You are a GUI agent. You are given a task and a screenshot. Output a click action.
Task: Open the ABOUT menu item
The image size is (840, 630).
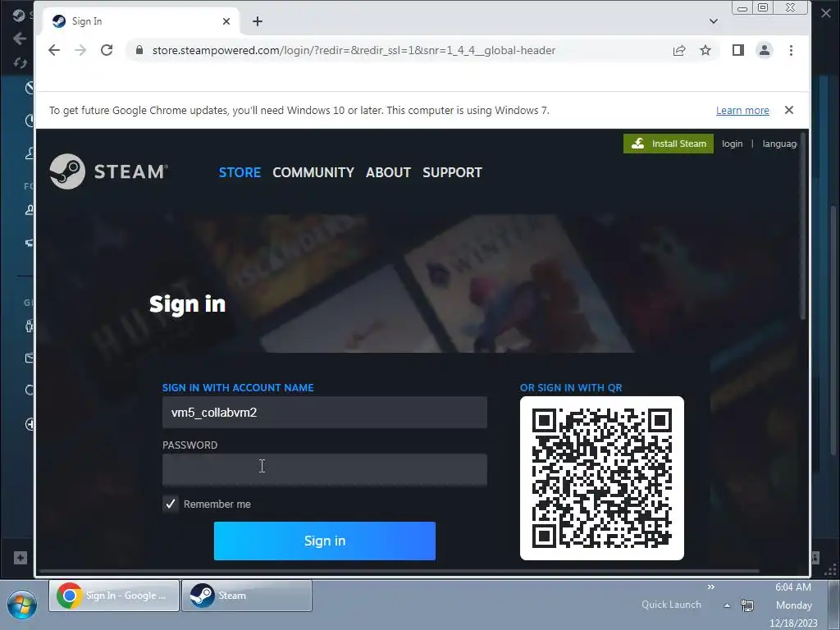click(x=388, y=172)
